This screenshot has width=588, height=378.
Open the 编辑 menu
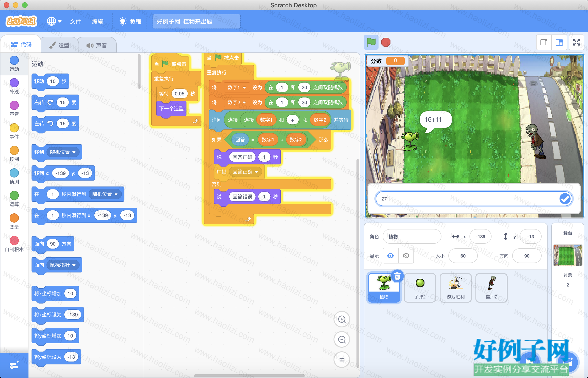pos(98,21)
